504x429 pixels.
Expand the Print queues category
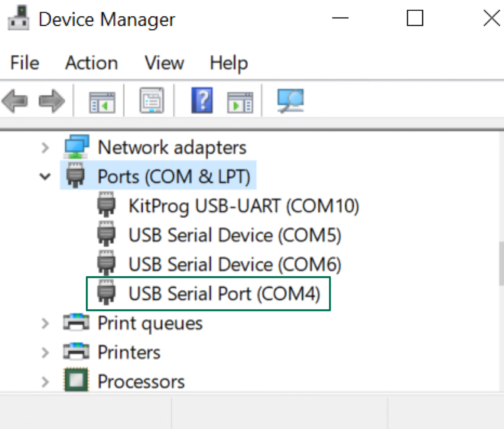(x=44, y=323)
